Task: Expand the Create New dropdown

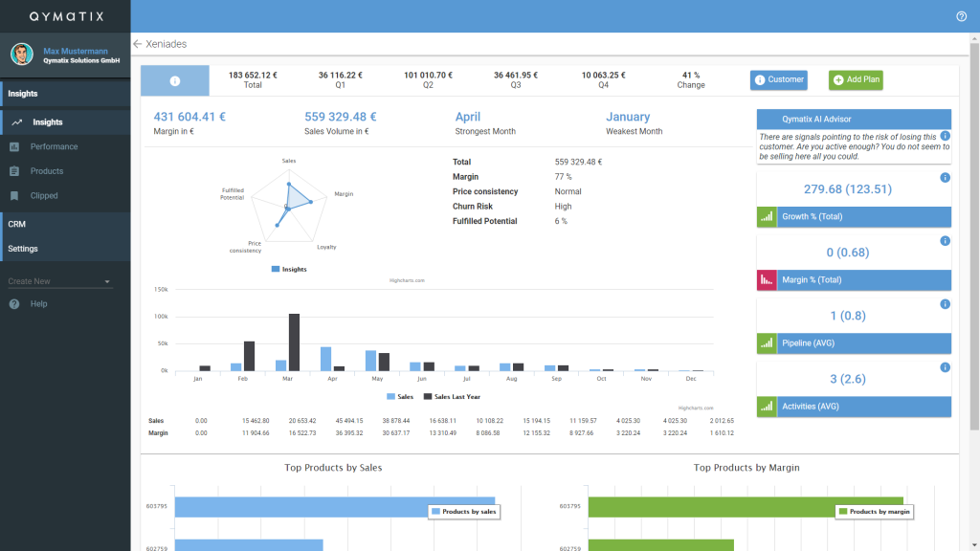Action: (x=59, y=282)
